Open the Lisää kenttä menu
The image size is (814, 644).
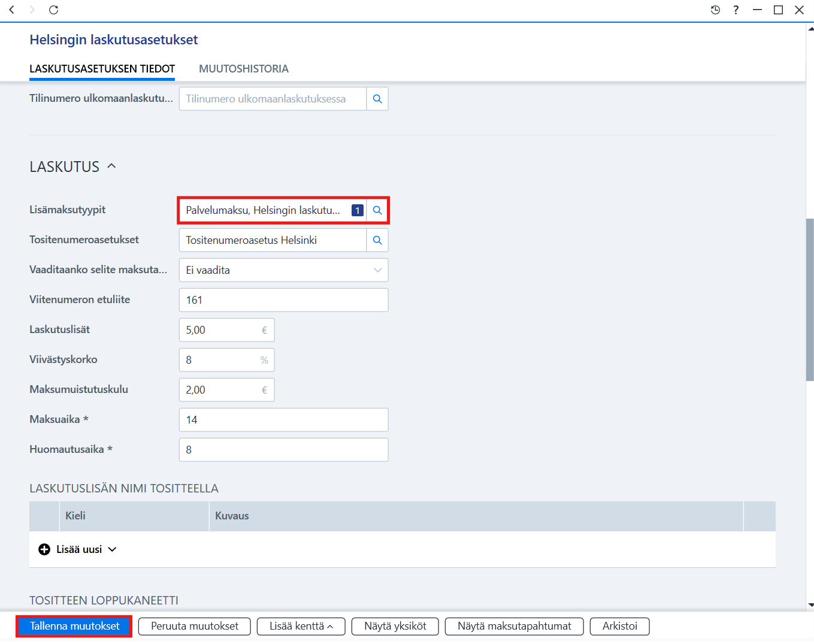[x=301, y=626]
